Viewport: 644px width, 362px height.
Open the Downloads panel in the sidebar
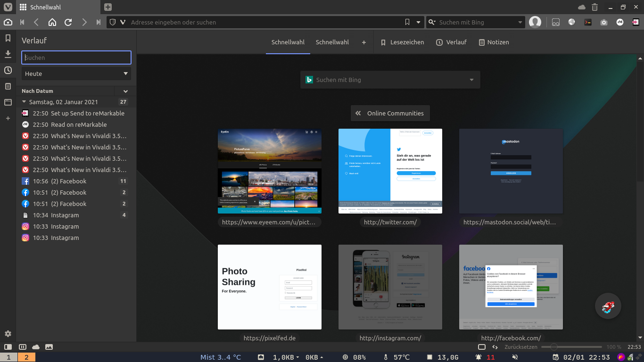coord(8,54)
